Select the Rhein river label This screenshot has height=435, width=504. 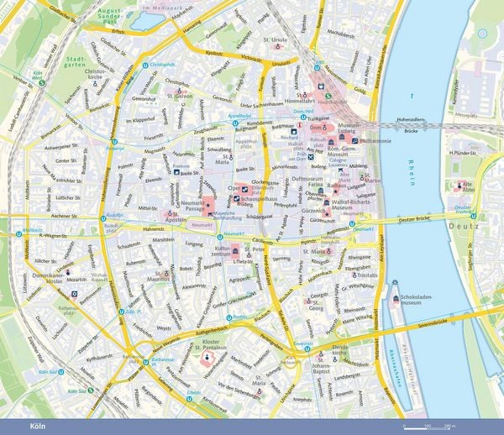[x=412, y=172]
